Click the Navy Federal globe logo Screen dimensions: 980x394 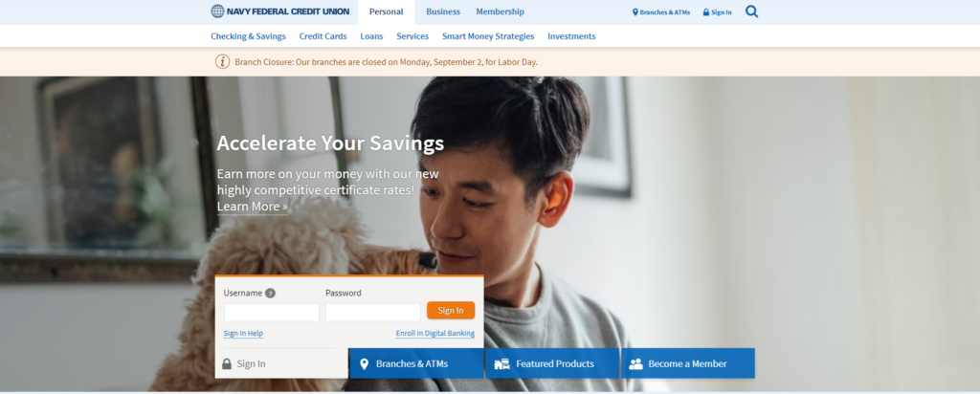(x=217, y=11)
